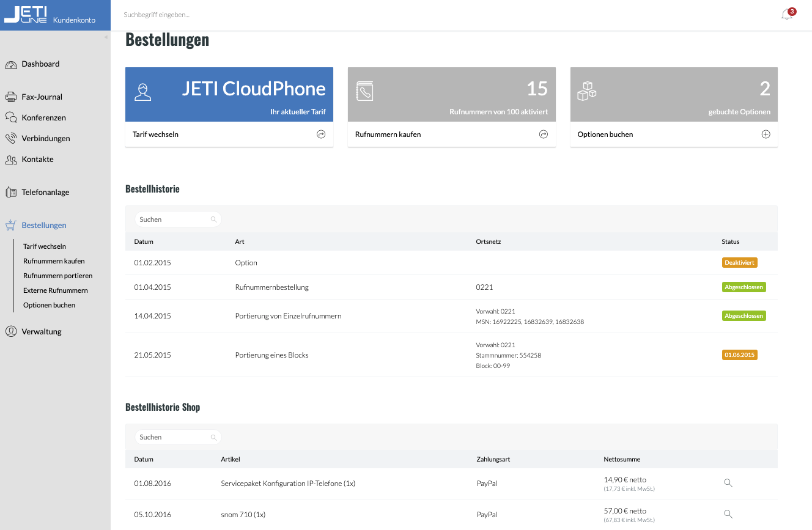Click the Verbindungen phone icon
This screenshot has height=530, width=812.
[x=11, y=138]
